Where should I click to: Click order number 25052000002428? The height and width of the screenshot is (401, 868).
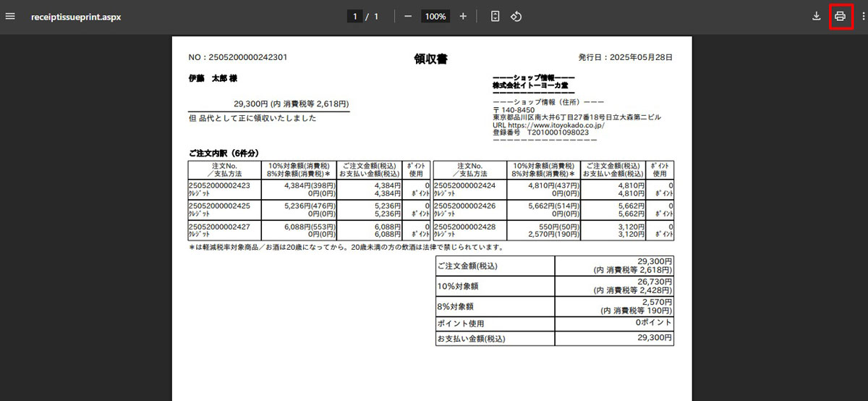pyautogui.click(x=464, y=227)
